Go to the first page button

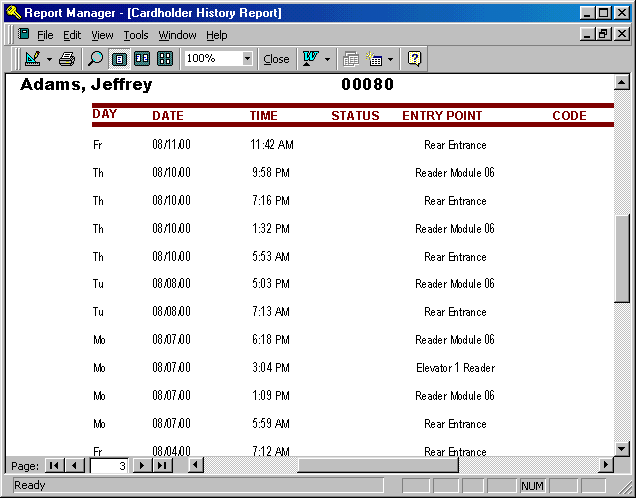[x=54, y=465]
